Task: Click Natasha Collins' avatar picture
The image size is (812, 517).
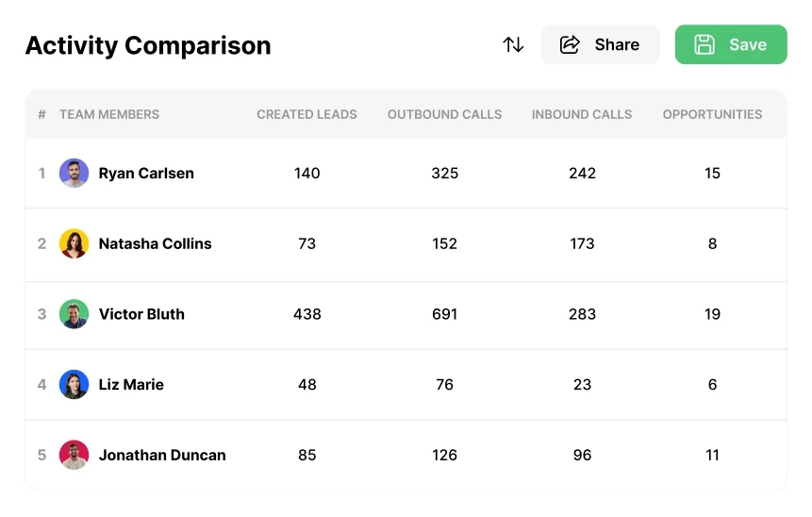Action: [74, 243]
